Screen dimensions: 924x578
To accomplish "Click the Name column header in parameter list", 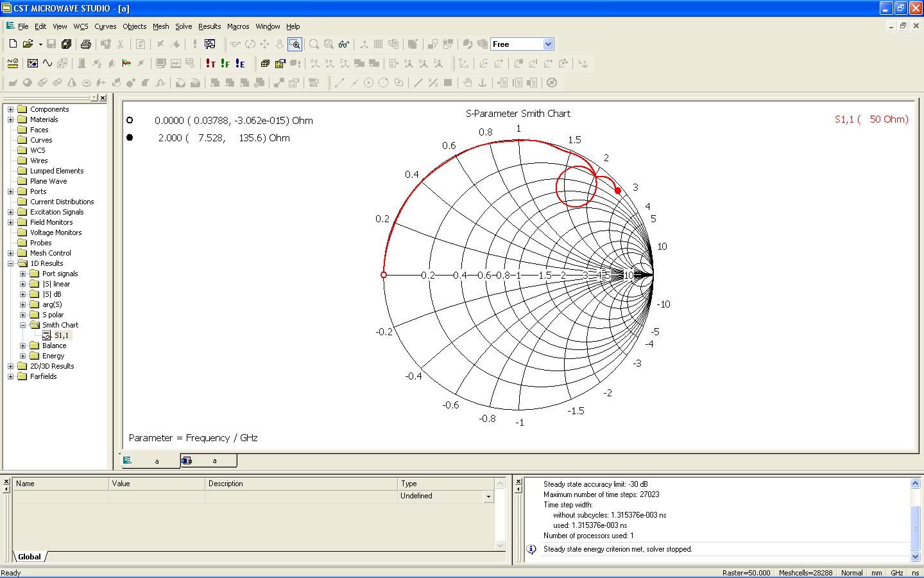I will click(x=61, y=484).
